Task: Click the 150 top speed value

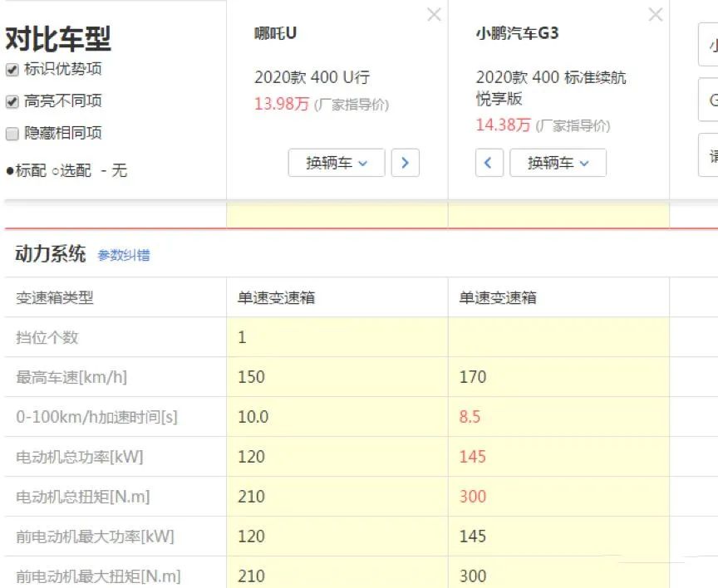Action: point(252,377)
